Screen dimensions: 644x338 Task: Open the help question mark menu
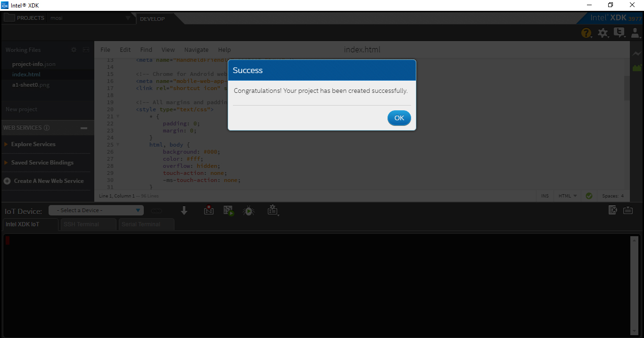[x=586, y=33]
